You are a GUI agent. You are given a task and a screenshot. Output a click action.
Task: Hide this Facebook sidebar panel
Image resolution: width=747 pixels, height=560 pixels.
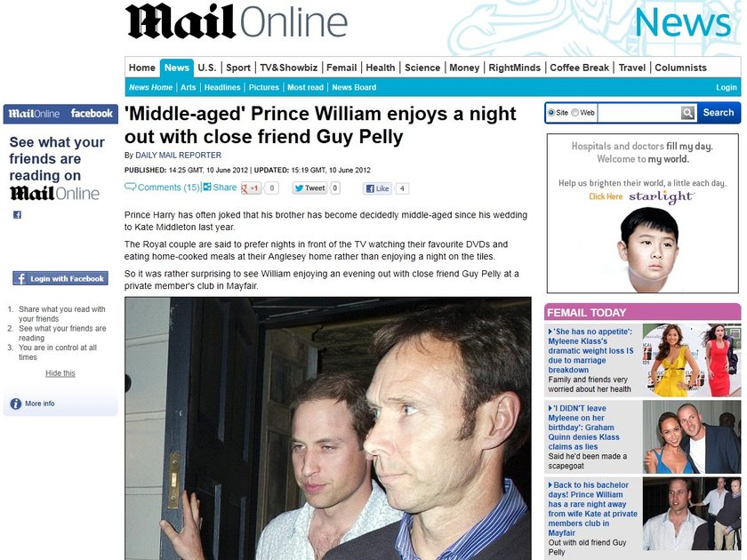click(x=60, y=373)
